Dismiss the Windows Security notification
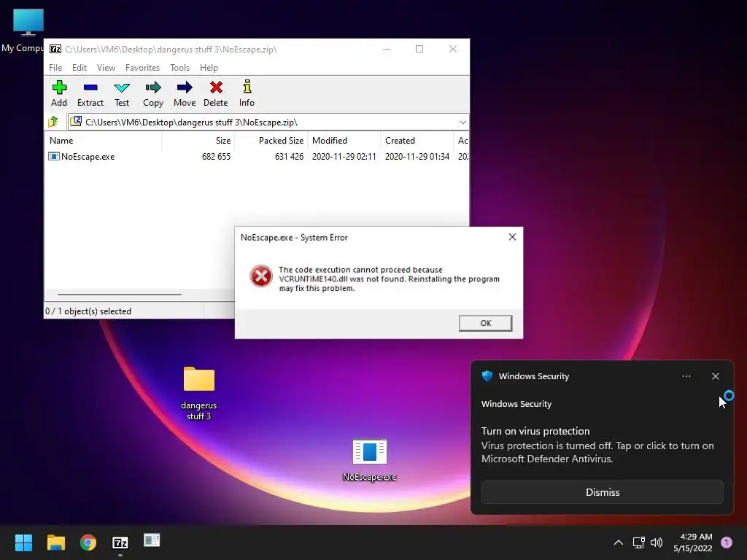 (x=602, y=492)
